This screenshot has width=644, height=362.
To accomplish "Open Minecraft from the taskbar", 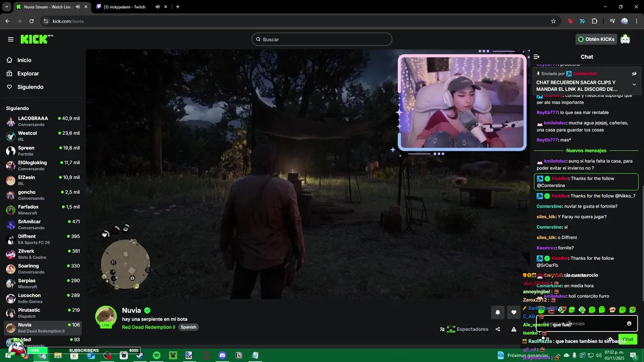I will pos(173,355).
